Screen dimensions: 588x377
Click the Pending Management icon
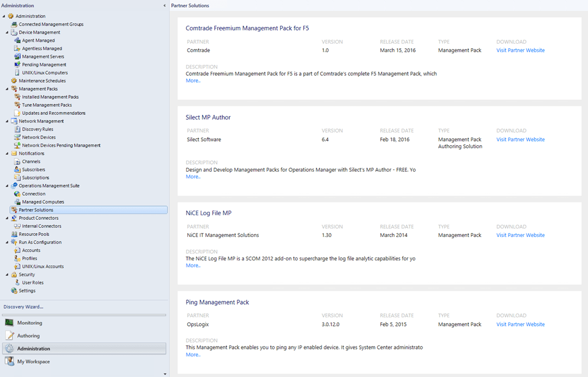17,64
